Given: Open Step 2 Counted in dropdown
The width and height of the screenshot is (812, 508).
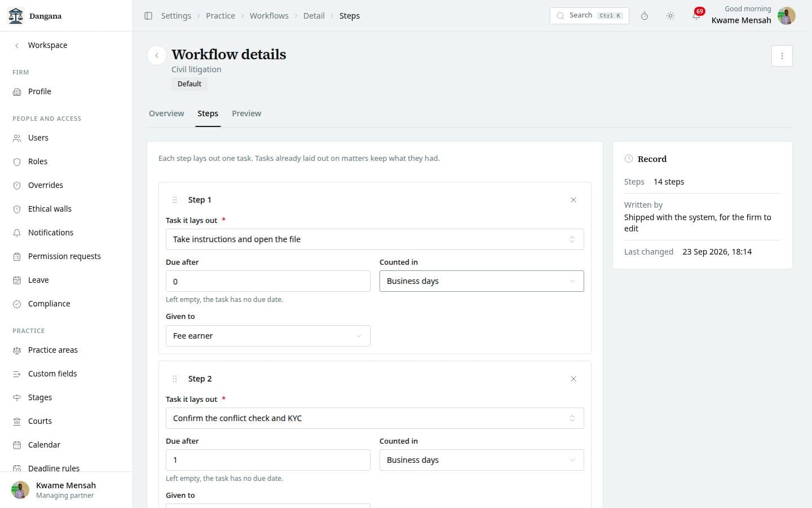Looking at the screenshot, I should [482, 460].
